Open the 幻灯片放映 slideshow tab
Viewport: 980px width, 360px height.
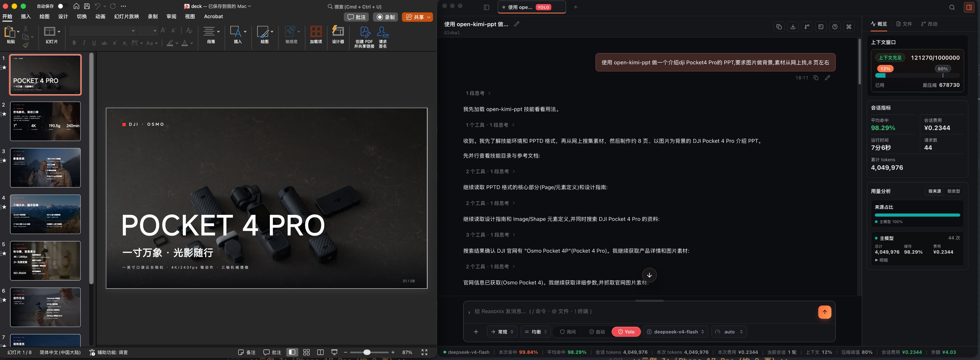[126, 16]
